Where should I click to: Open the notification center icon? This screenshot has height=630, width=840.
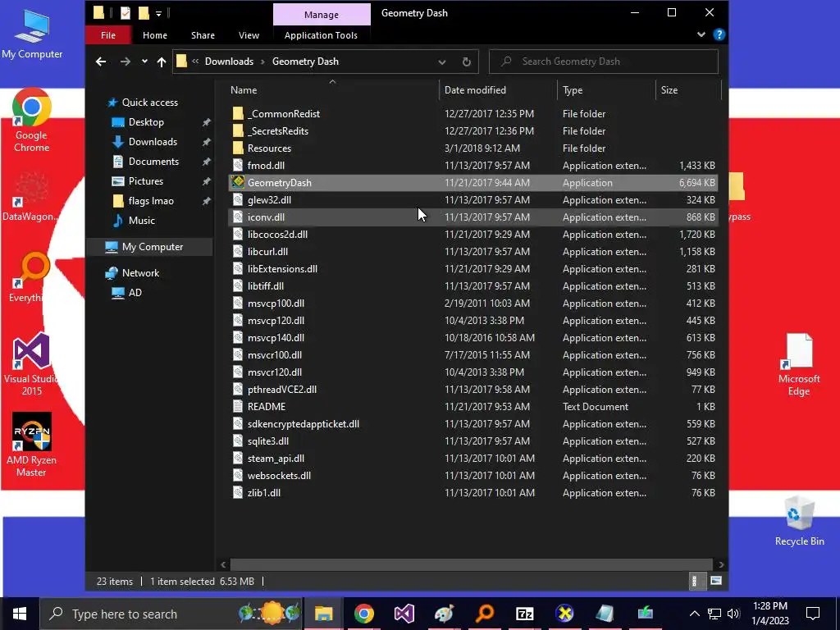[x=813, y=614]
